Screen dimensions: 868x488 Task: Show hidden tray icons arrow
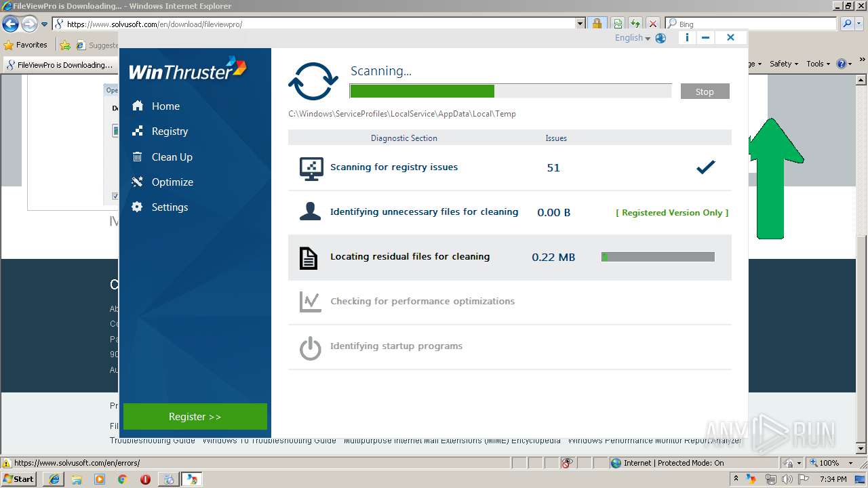coord(736,479)
